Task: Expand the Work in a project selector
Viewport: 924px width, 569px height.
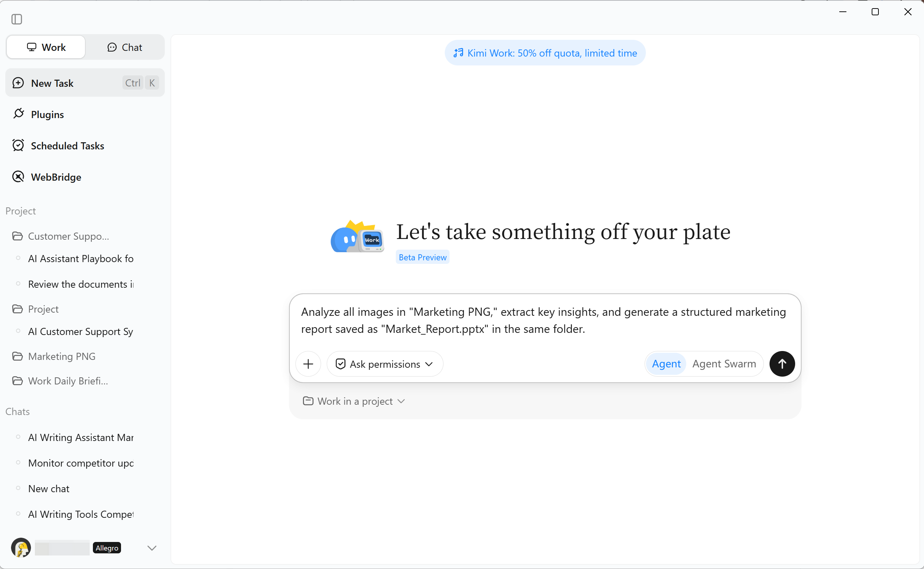Action: (353, 401)
